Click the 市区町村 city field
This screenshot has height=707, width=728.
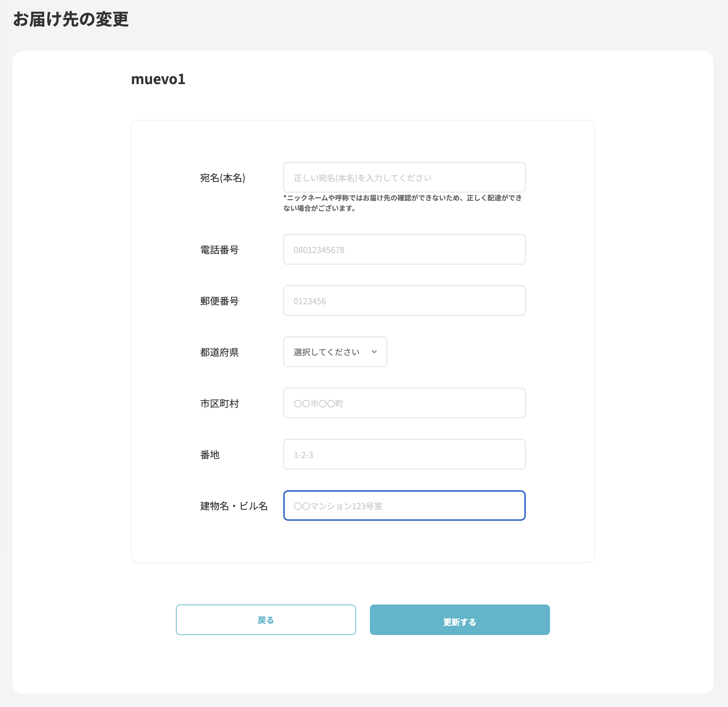tap(404, 403)
